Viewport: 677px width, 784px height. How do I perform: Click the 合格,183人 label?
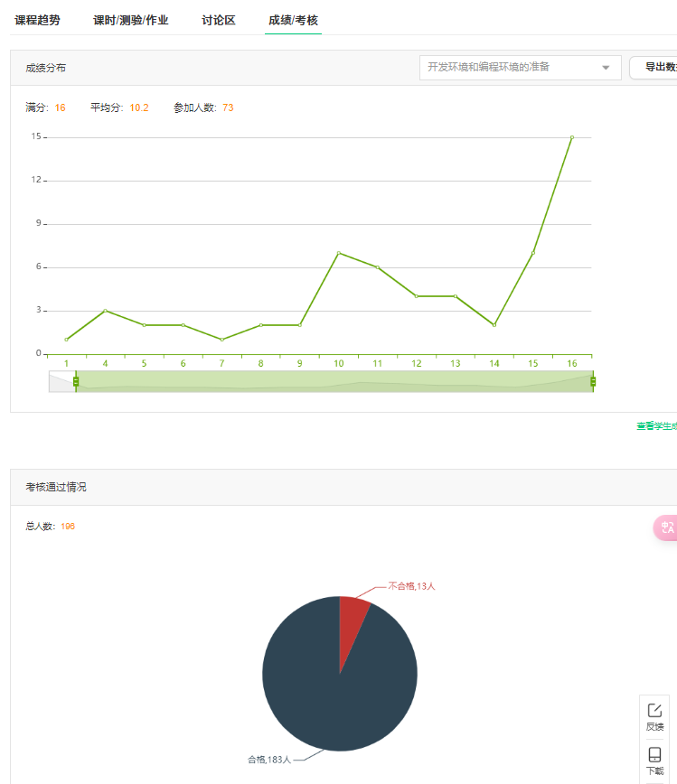(x=269, y=760)
